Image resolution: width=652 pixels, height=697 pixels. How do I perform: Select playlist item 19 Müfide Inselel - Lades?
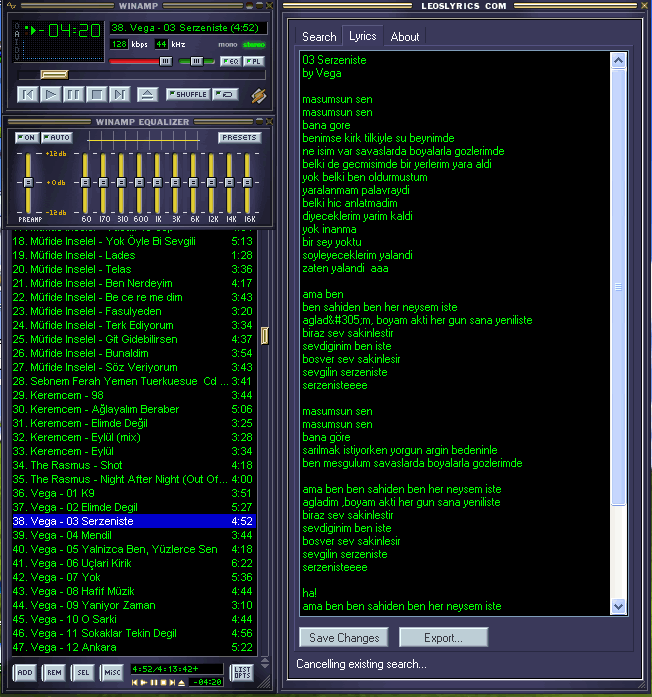click(134, 255)
